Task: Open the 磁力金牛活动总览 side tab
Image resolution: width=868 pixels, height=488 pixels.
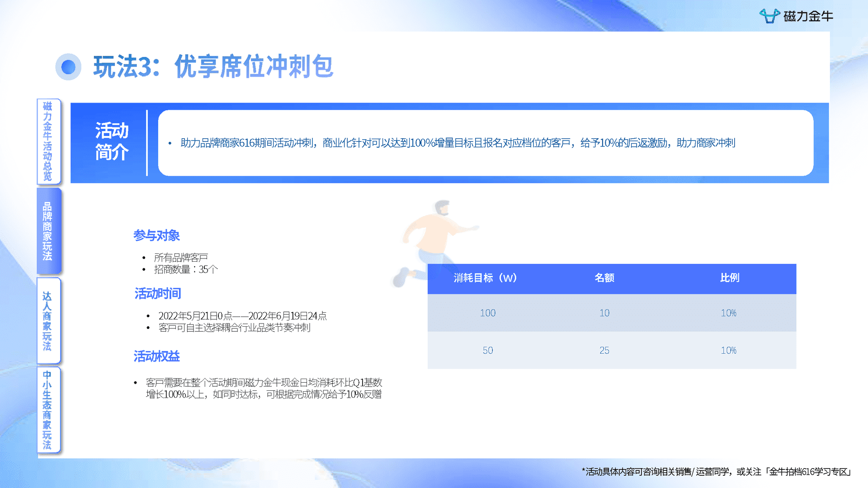Action: (x=48, y=141)
